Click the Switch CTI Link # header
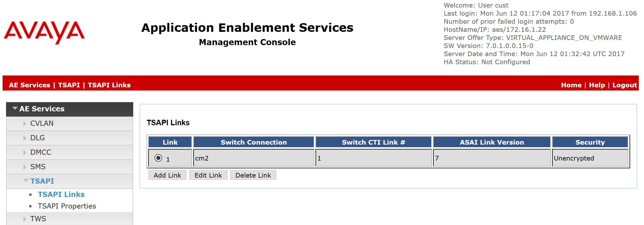Screen dimensions: 644x225 pos(374,142)
